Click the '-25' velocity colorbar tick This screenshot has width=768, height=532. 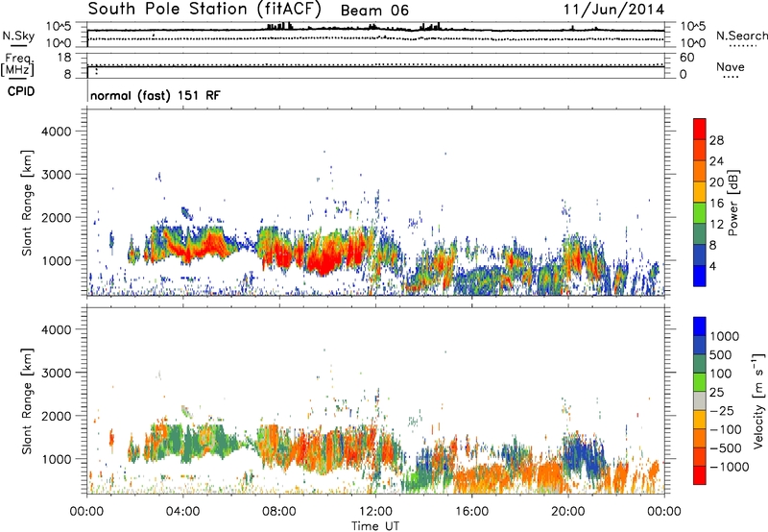point(721,410)
